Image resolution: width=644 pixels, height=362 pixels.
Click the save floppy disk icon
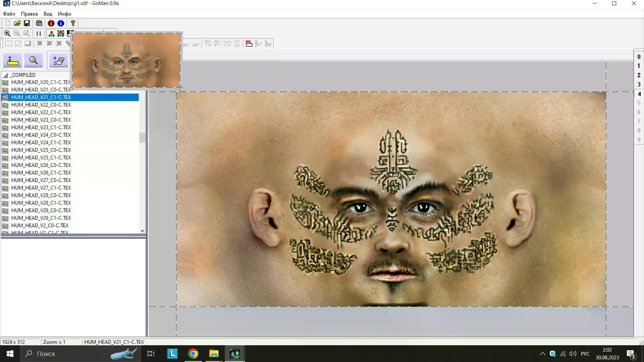(27, 23)
